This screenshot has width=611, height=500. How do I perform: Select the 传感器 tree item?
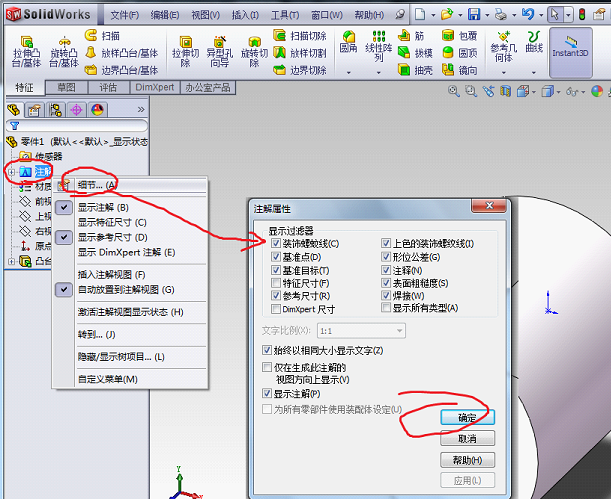(41, 157)
